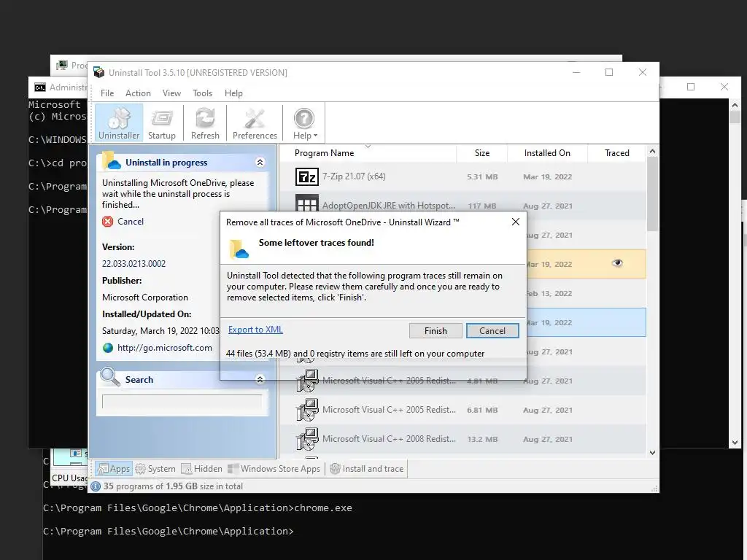Switch to the System tab

(156, 469)
